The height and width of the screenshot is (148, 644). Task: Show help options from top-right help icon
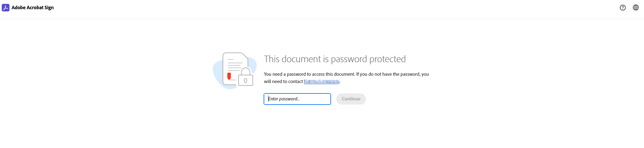click(x=622, y=8)
